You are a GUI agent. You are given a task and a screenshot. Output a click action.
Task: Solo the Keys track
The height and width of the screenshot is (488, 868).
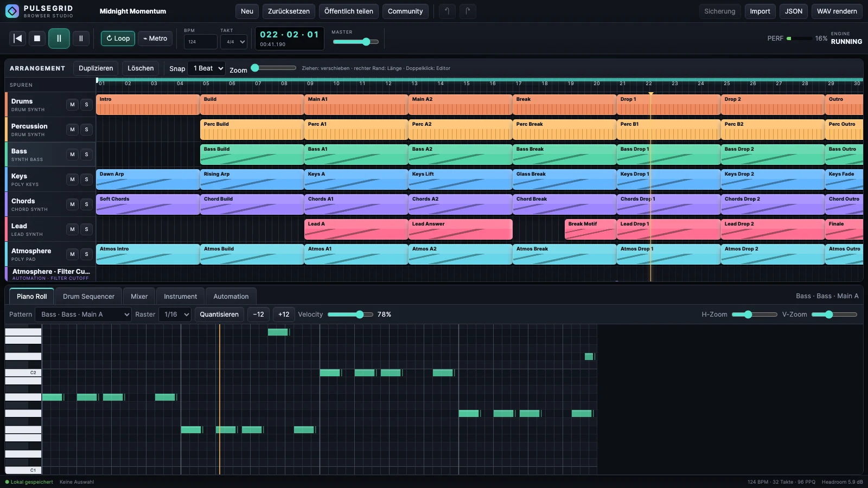86,179
